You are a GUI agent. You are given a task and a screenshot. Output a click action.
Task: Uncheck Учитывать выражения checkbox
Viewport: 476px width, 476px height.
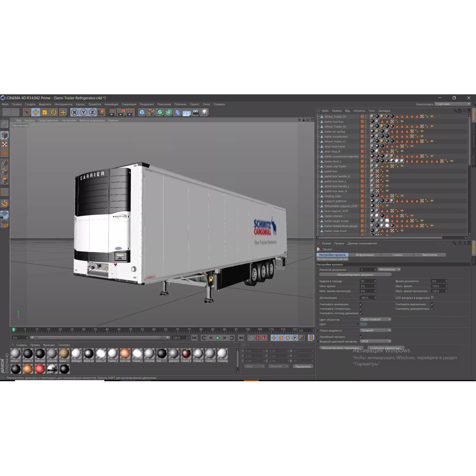pos(432,304)
